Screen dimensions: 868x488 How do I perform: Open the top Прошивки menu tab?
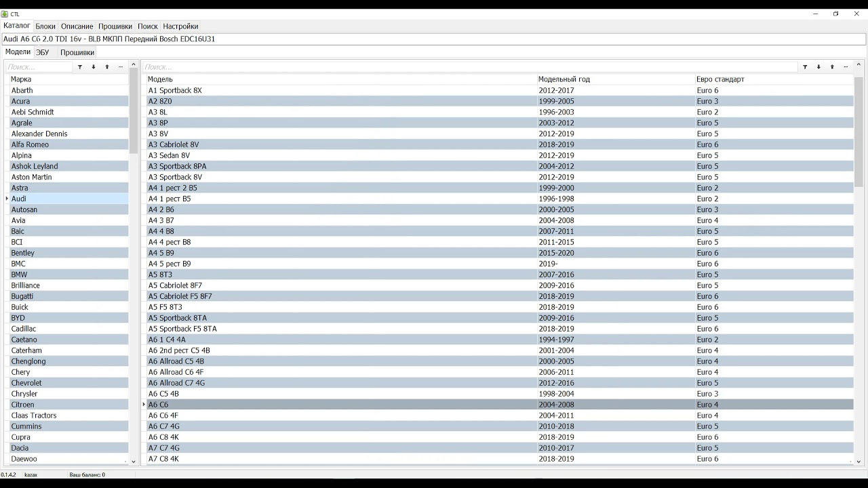(115, 26)
